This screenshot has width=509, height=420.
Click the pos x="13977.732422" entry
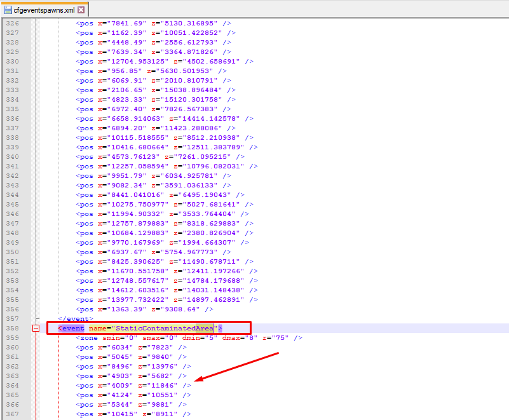pos(167,299)
